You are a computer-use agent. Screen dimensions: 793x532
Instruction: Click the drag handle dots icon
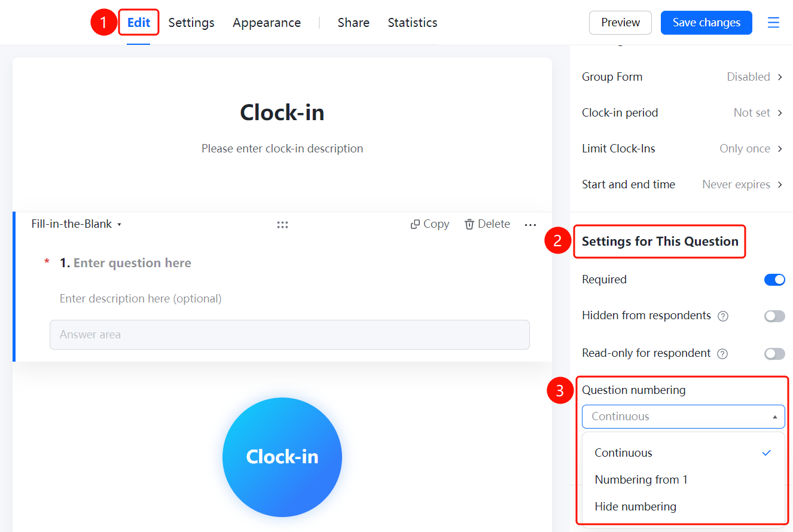(x=283, y=225)
